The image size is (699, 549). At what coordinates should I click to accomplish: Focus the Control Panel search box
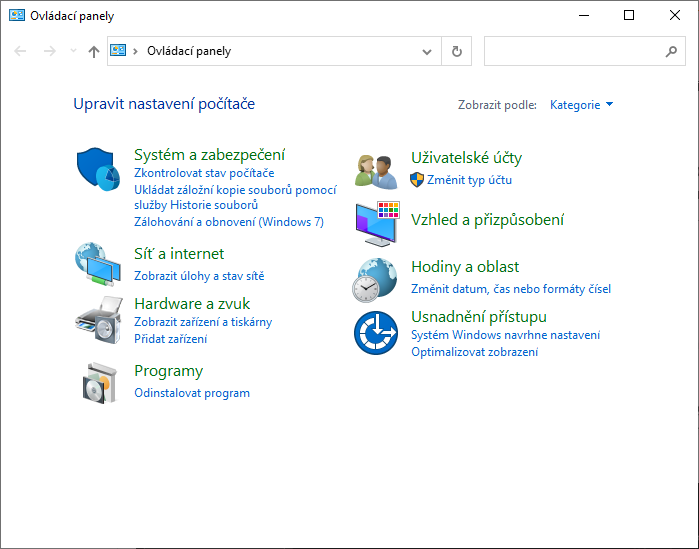584,52
